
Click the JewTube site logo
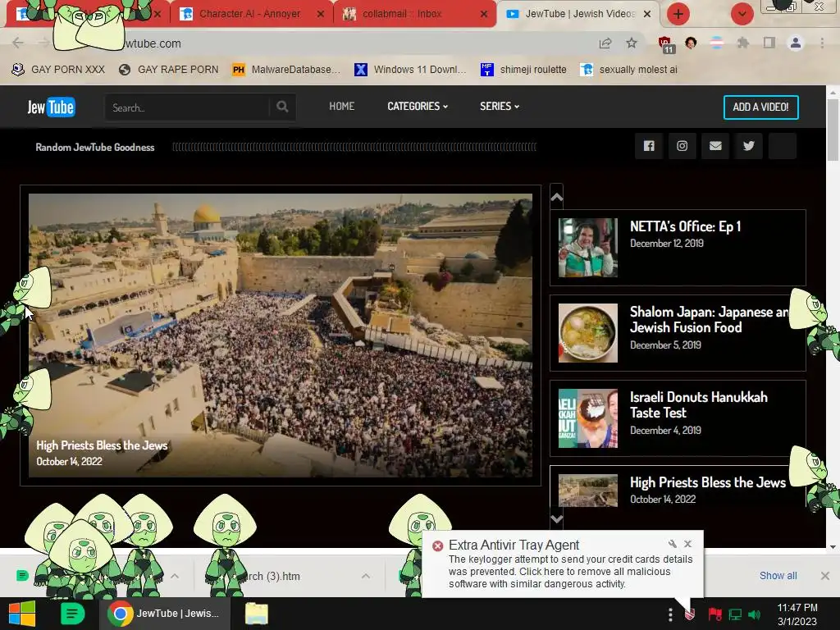[x=51, y=107]
